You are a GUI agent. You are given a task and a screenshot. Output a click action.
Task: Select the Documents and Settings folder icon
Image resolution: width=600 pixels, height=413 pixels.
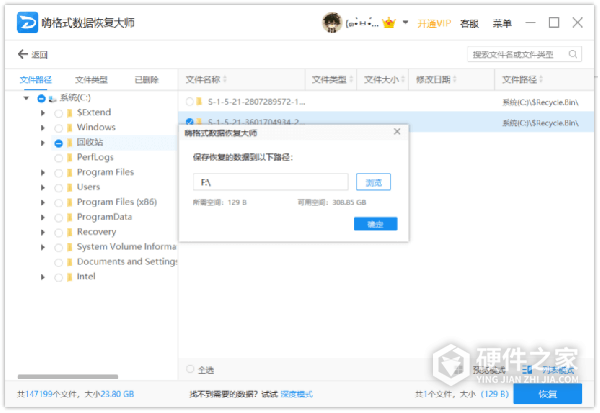click(69, 262)
